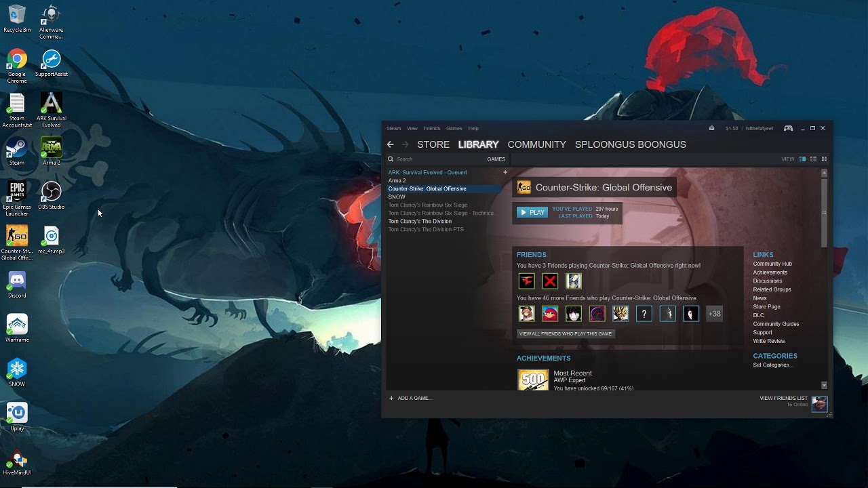
Task: Open the Store Page link
Action: pyautogui.click(x=766, y=306)
